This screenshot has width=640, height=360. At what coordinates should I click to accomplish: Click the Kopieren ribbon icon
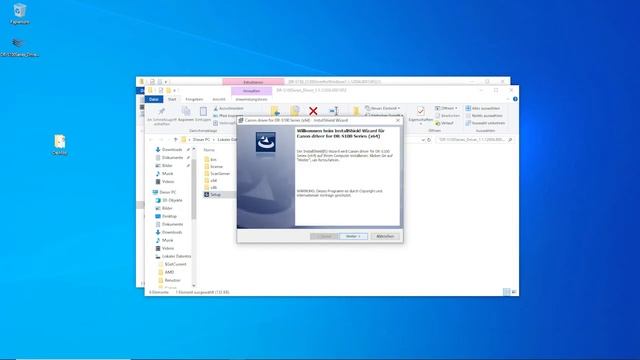point(186,111)
